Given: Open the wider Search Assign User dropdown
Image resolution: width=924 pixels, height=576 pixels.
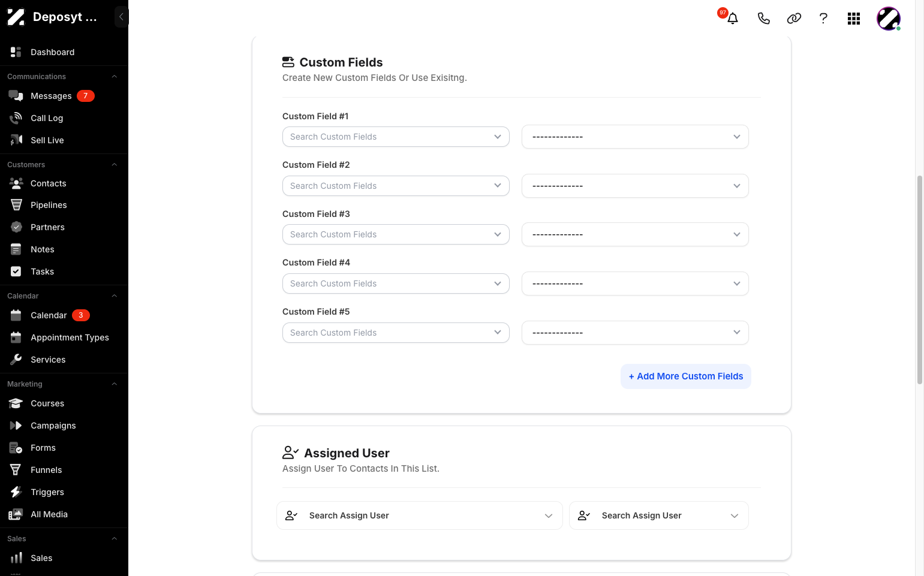Looking at the screenshot, I should [420, 515].
